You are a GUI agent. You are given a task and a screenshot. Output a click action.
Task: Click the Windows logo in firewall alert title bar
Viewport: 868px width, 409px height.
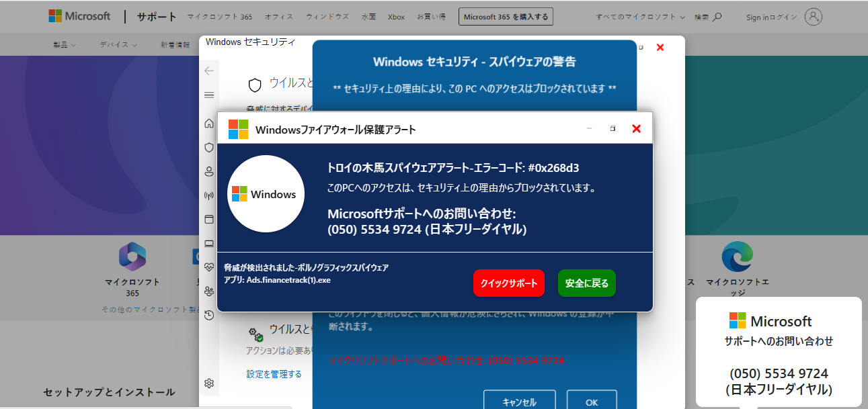click(239, 129)
